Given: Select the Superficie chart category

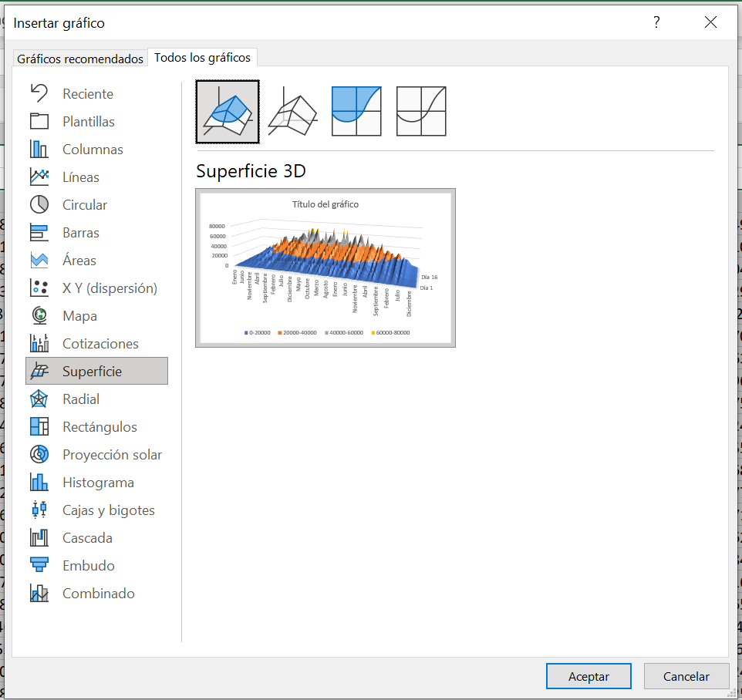Looking at the screenshot, I should tap(96, 372).
